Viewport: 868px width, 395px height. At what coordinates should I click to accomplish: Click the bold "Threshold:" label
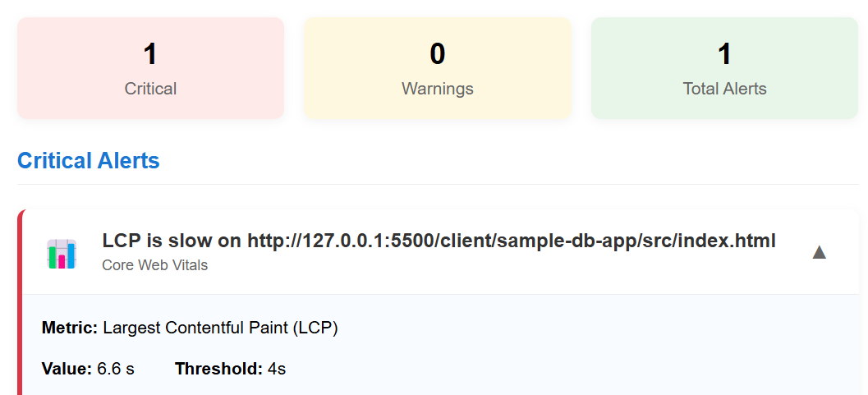(x=218, y=369)
